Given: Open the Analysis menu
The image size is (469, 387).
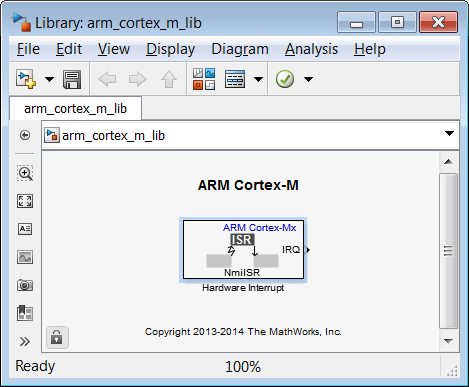Looking at the screenshot, I should [x=311, y=49].
